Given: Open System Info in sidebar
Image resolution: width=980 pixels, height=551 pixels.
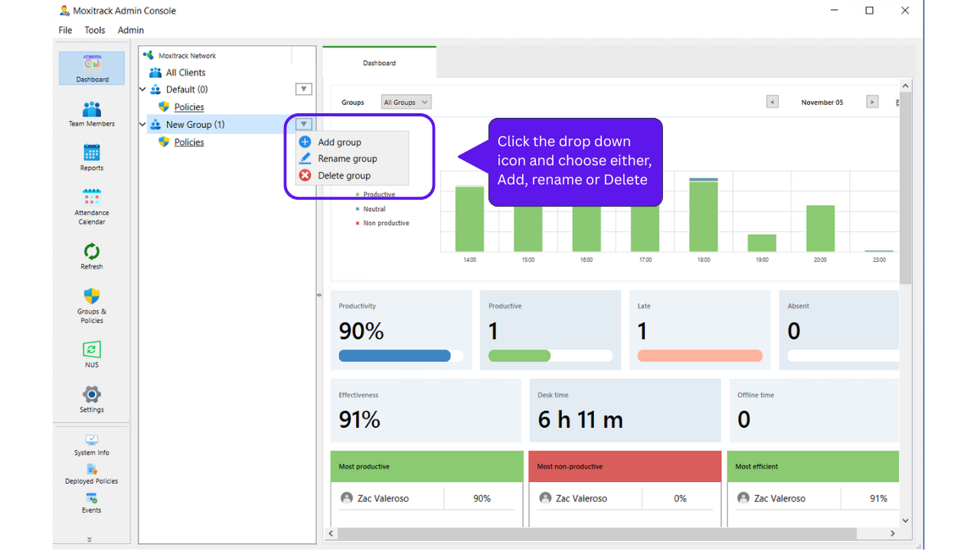Looking at the screenshot, I should click(92, 445).
